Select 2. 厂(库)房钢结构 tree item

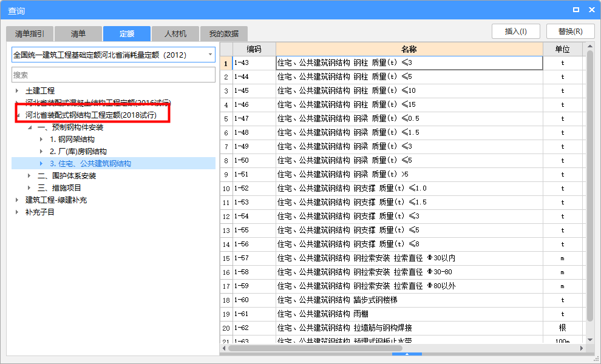coord(78,151)
